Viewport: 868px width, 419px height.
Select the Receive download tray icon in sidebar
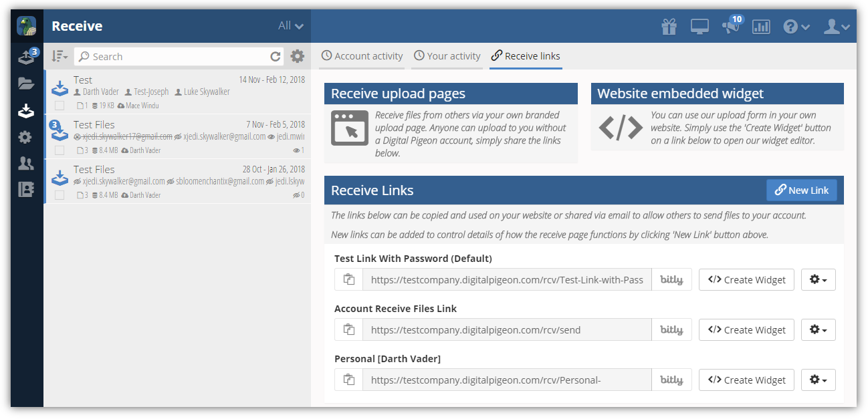point(26,110)
